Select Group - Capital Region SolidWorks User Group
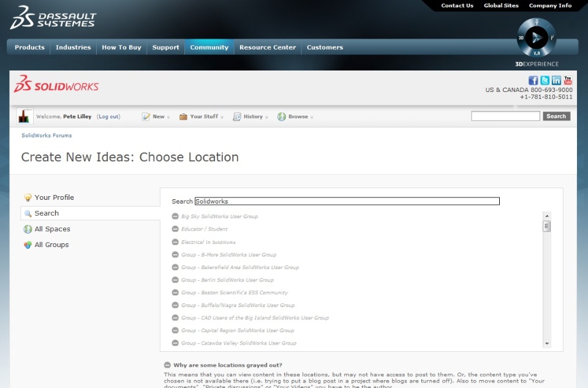This screenshot has height=388, width=588. coord(238,330)
